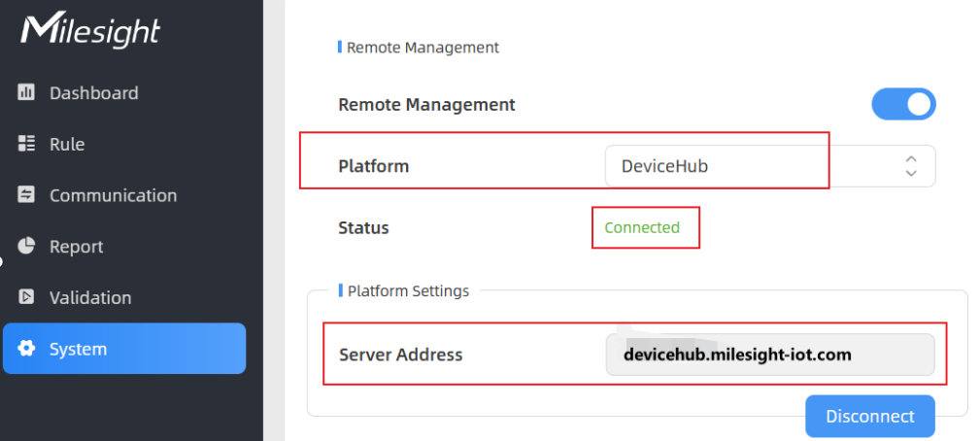Click the System gear icon

click(x=25, y=349)
